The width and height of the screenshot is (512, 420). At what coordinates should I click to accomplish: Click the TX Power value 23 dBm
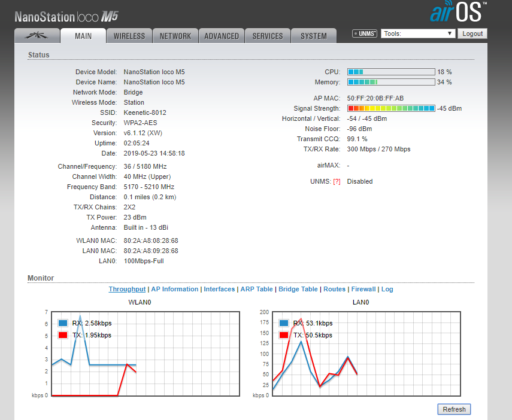[135, 217]
